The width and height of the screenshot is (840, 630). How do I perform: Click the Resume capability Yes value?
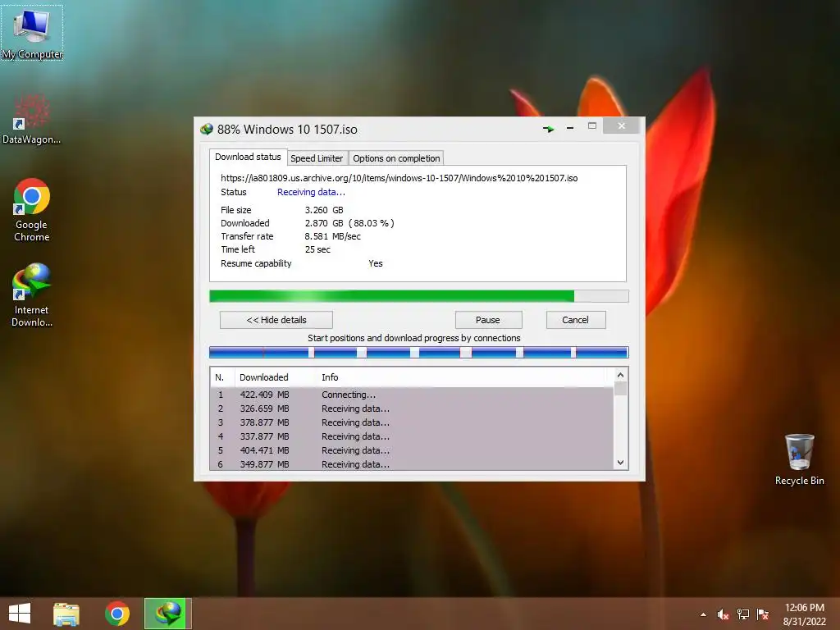point(376,263)
